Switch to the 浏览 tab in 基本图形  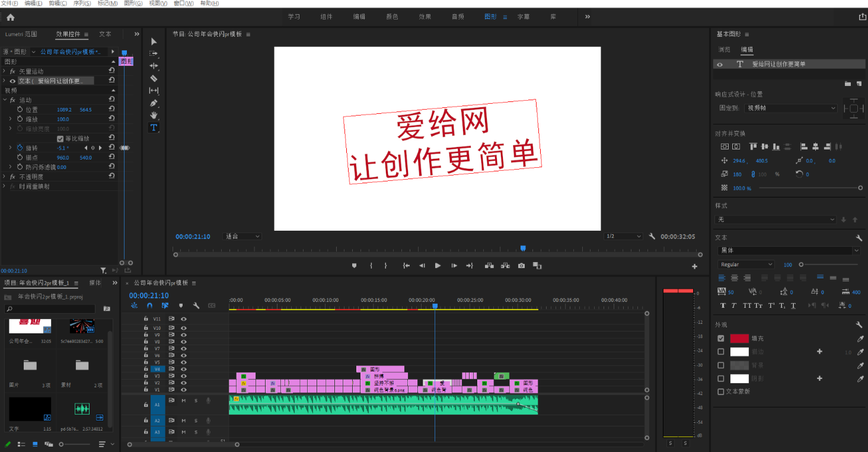coord(724,50)
